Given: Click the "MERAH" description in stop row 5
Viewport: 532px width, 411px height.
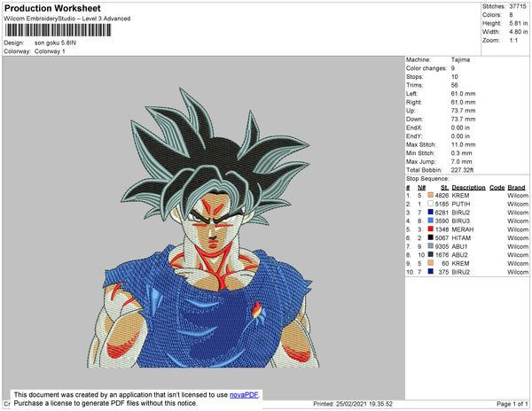Looking at the screenshot, I should [463, 229].
